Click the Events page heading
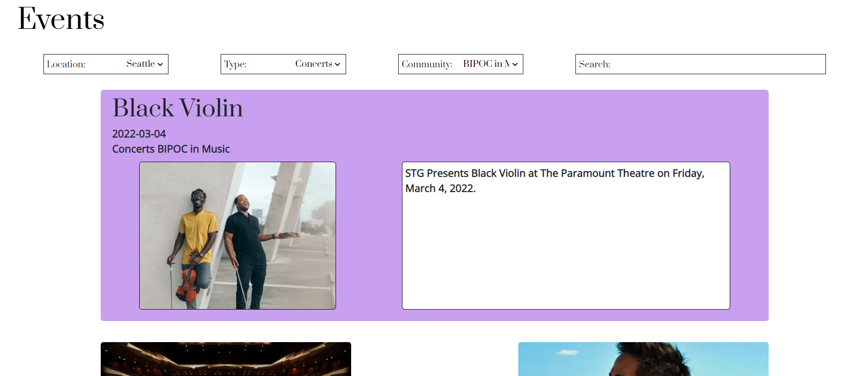This screenshot has width=868, height=376. (x=61, y=19)
